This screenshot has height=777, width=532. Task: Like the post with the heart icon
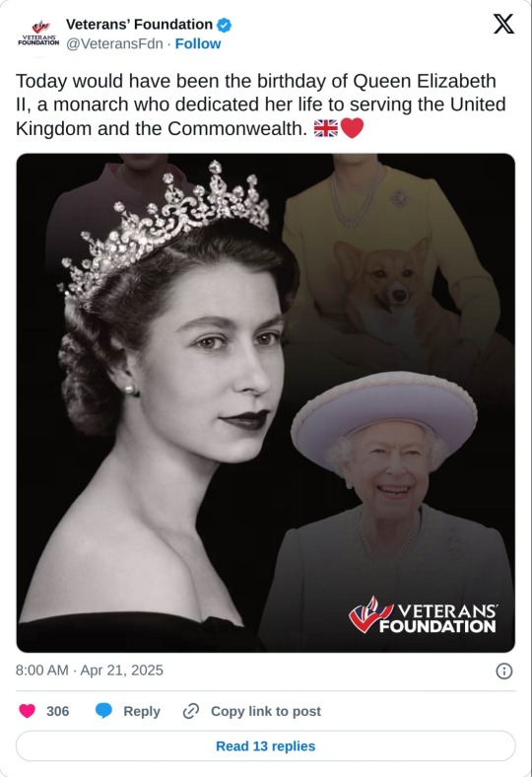click(x=28, y=711)
